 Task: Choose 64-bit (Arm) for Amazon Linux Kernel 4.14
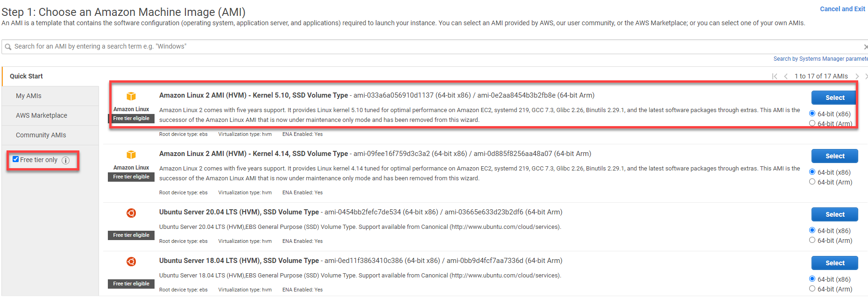click(812, 182)
